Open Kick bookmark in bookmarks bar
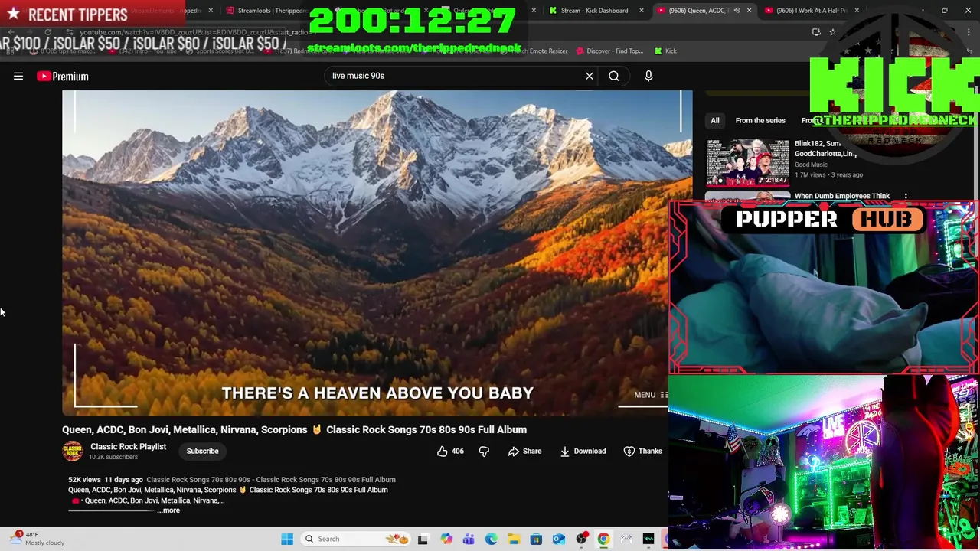The width and height of the screenshot is (980, 551). pyautogui.click(x=665, y=51)
